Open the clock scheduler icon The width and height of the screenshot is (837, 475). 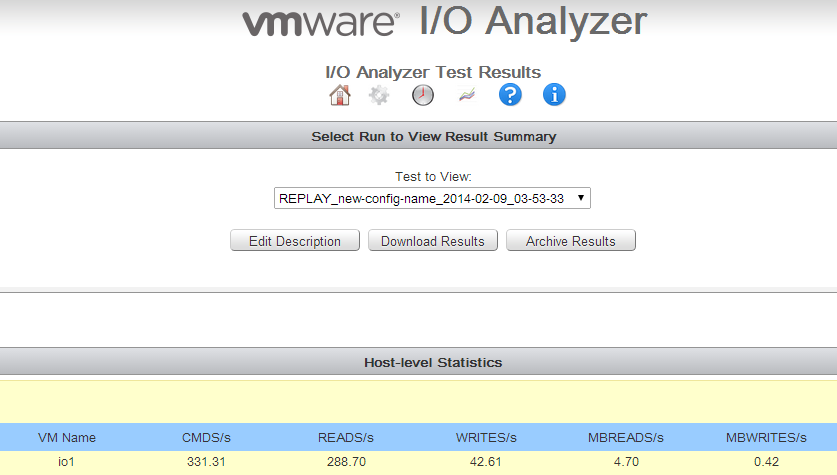[x=423, y=95]
